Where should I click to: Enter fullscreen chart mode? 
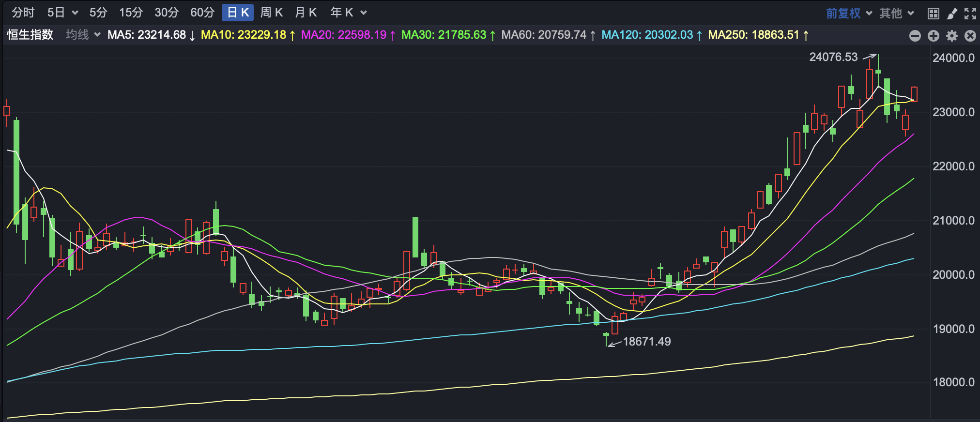coord(970,13)
